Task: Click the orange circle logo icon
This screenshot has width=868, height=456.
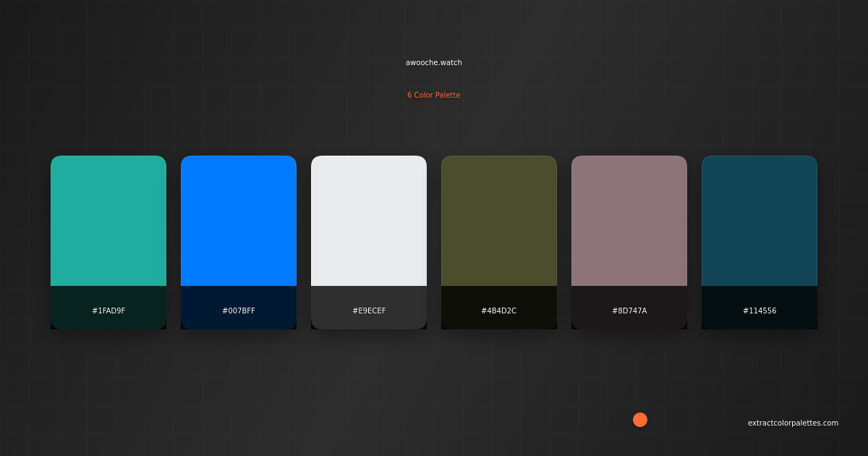Action: pyautogui.click(x=640, y=420)
